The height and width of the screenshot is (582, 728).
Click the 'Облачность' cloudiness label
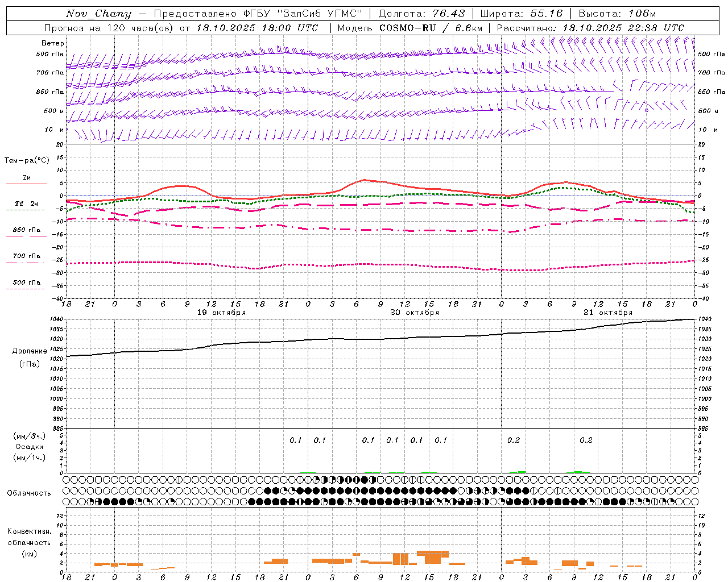29,493
